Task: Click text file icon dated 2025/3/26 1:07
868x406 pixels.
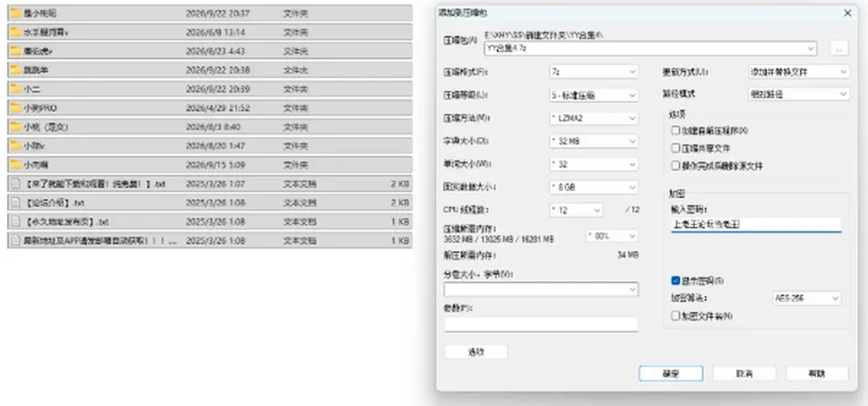Action: (15, 184)
